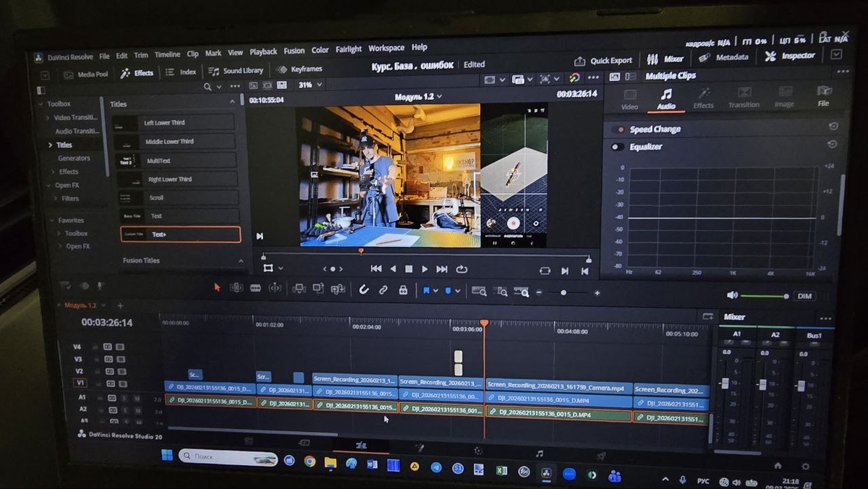
Task: Show the Keyframes panel
Action: 299,69
